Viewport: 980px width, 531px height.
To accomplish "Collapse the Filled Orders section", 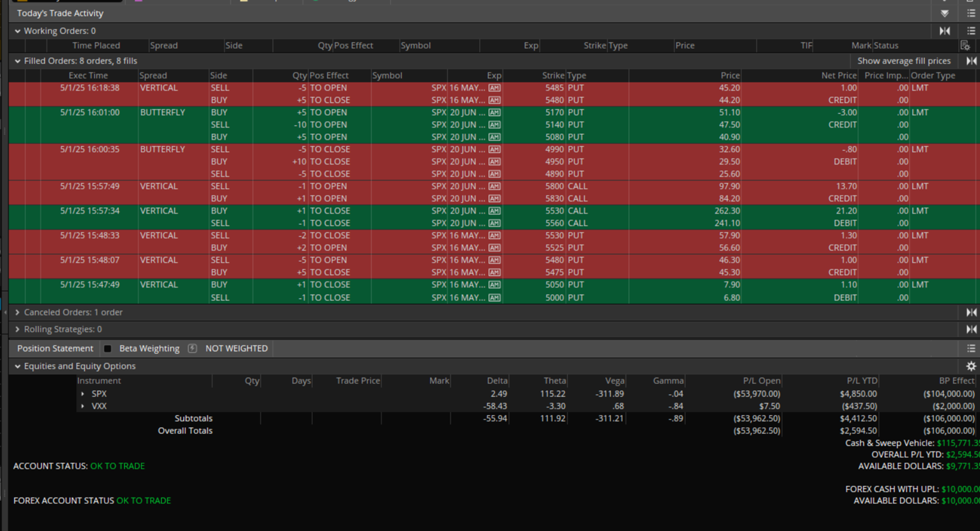I will 17,61.
